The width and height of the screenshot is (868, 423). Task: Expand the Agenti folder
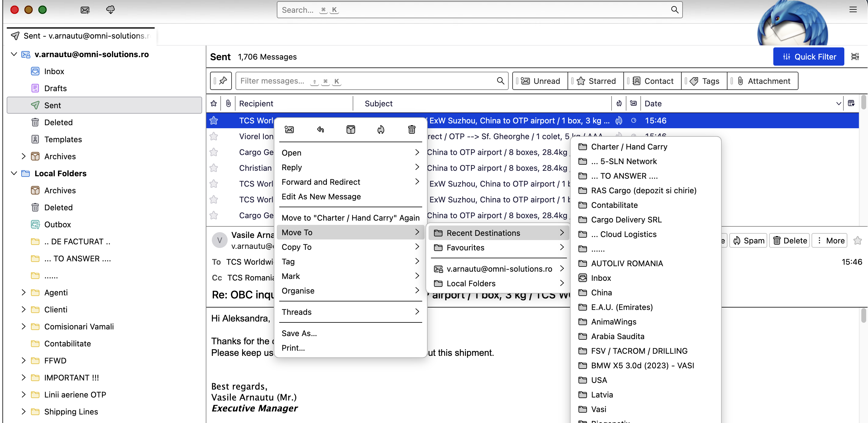23,292
